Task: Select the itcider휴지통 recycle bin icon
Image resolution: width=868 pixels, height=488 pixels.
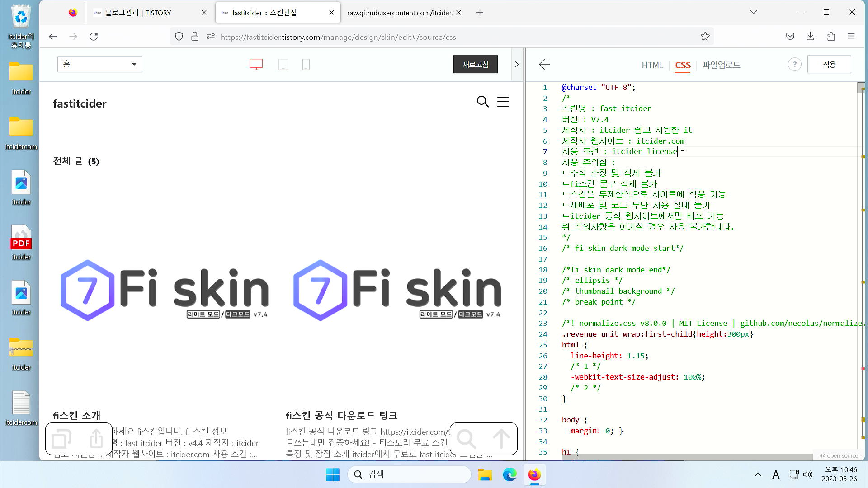Action: (x=21, y=27)
